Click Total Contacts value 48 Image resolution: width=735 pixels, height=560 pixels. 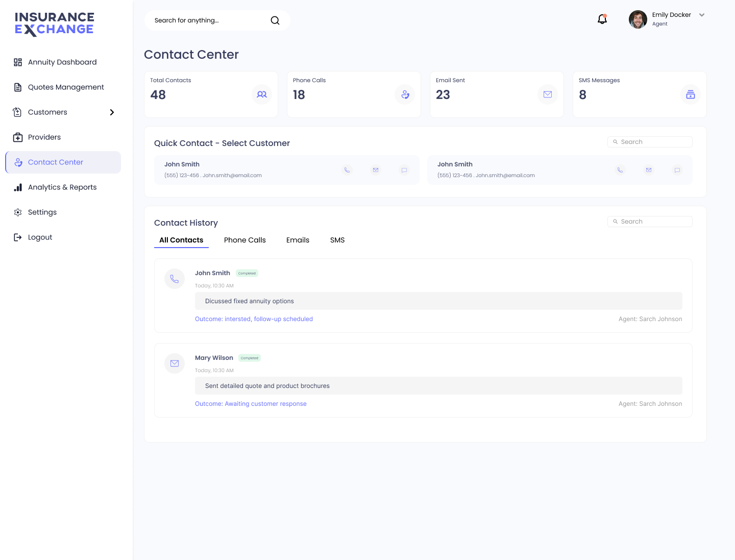(x=158, y=95)
